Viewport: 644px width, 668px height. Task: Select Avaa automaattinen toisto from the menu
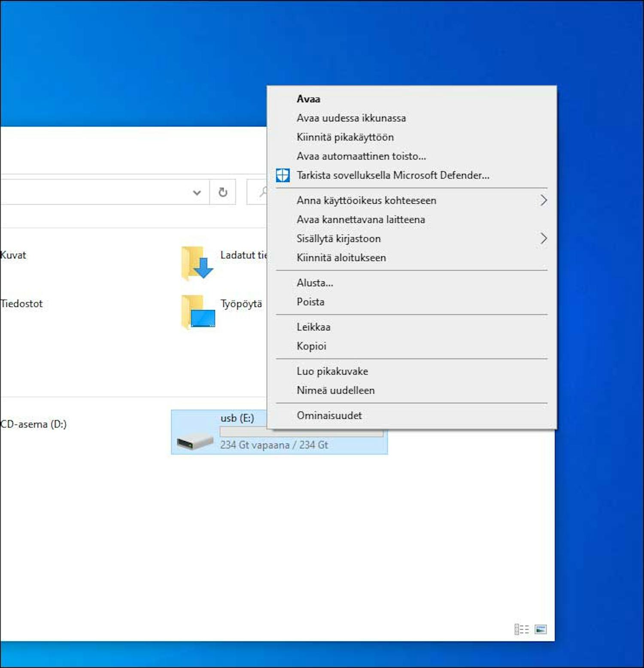pos(361,156)
